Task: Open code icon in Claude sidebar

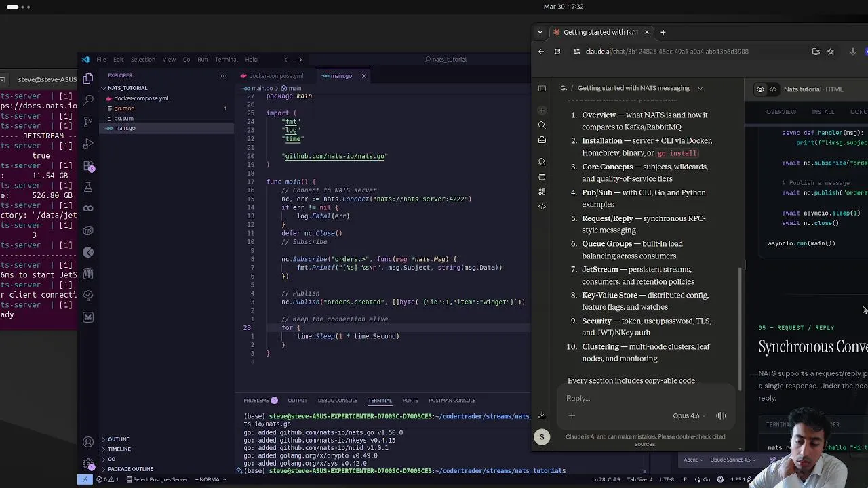Action: [x=542, y=207]
